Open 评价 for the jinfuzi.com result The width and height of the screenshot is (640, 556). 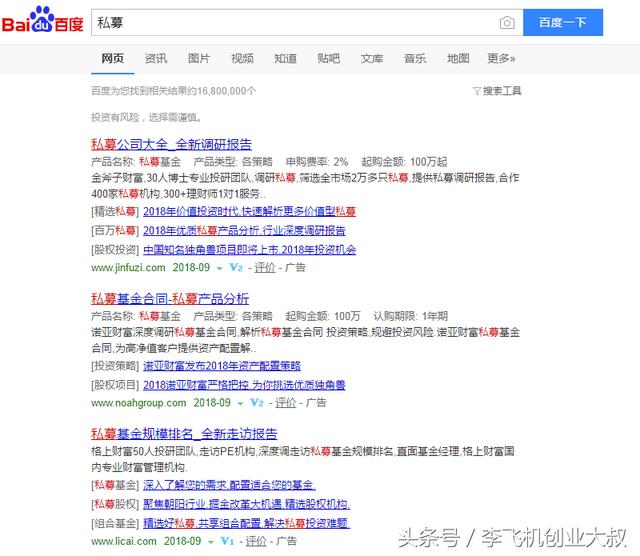point(265,268)
